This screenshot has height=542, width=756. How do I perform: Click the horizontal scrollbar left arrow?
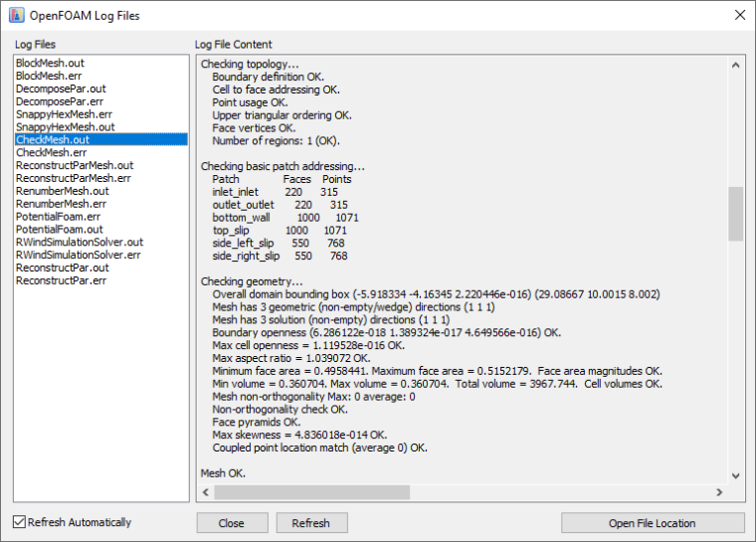206,492
